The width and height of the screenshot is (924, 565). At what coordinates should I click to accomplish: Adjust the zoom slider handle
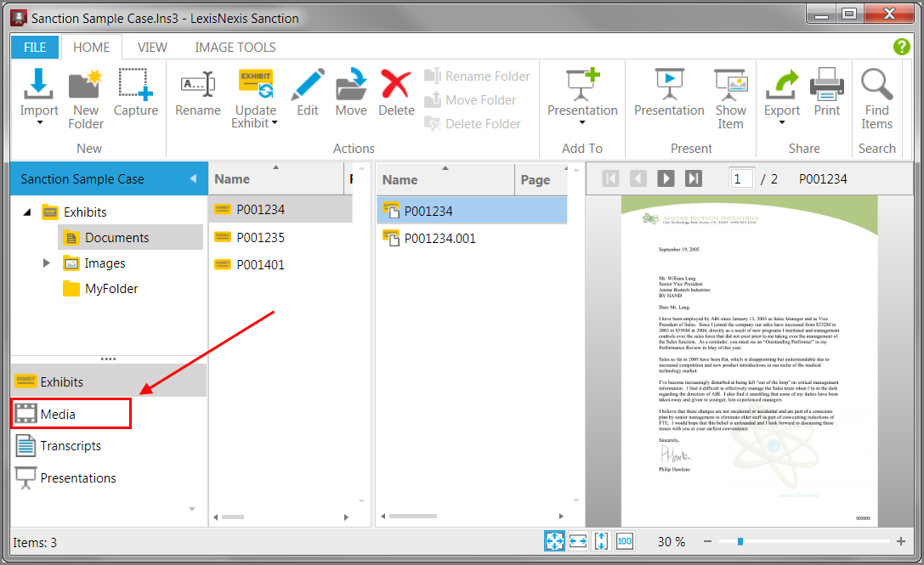tap(740, 541)
